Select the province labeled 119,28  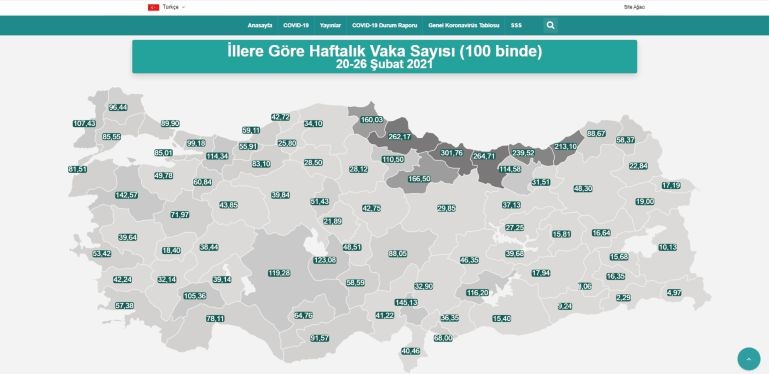click(279, 273)
